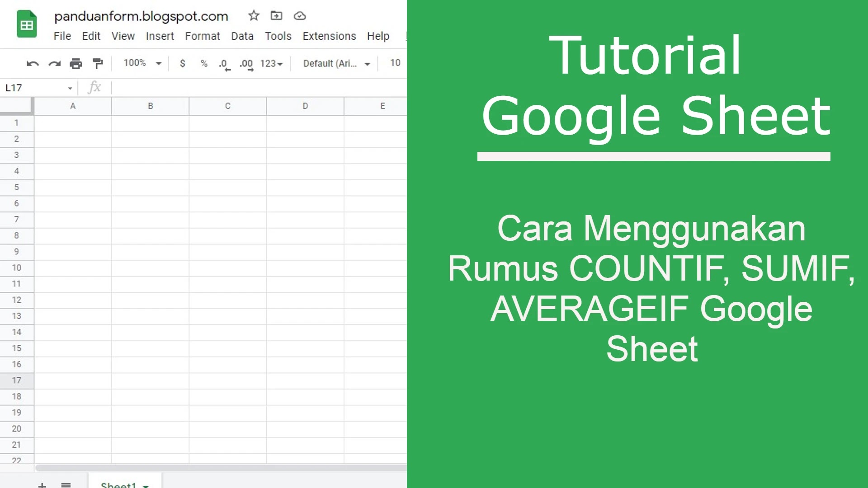
Task: Select column C header
Action: click(228, 106)
